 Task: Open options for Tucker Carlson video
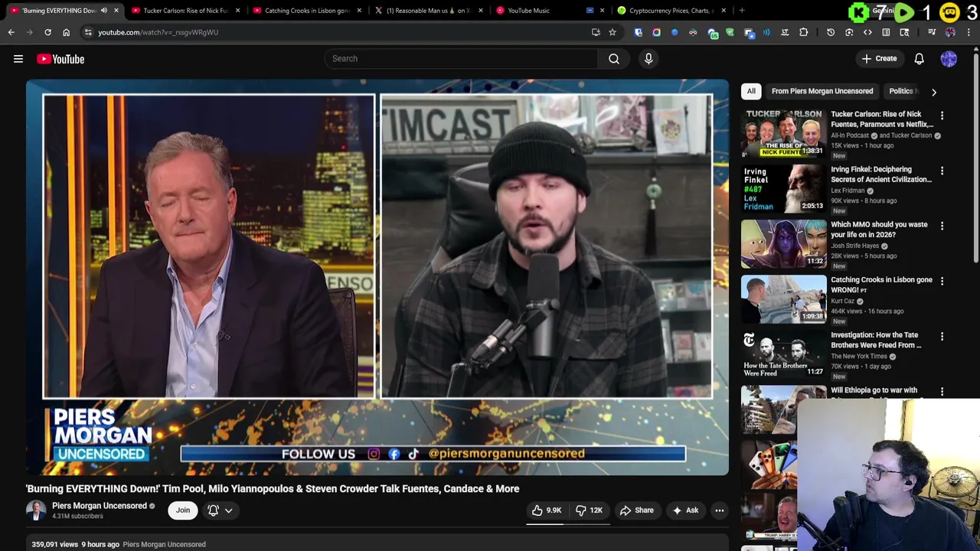[x=942, y=116]
